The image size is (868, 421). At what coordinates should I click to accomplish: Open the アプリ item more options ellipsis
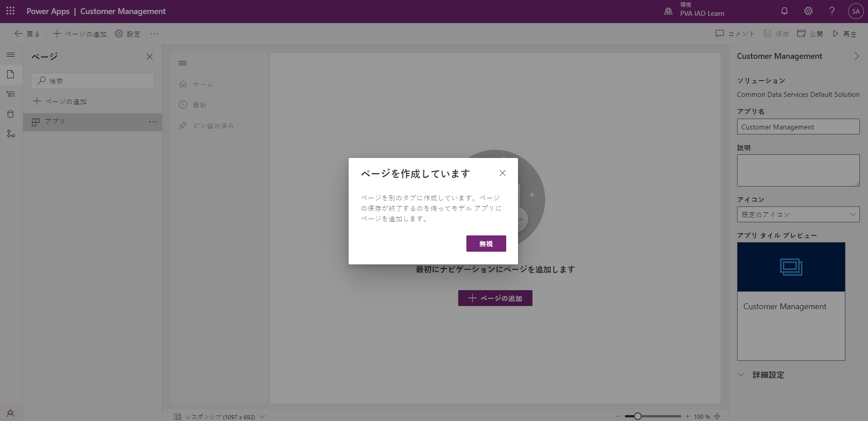point(153,122)
